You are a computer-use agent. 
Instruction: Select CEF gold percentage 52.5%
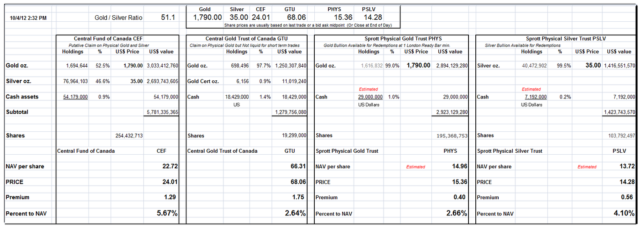pos(103,65)
